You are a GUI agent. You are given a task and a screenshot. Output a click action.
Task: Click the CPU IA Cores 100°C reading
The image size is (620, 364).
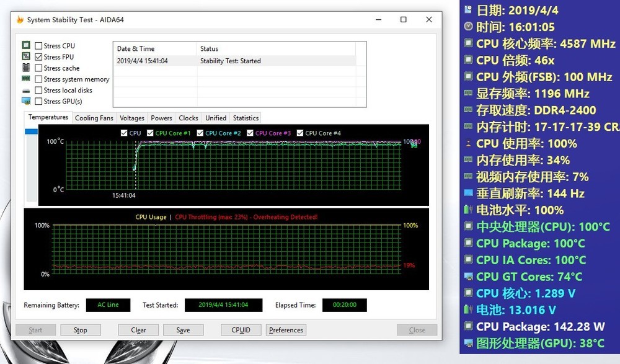[531, 260]
